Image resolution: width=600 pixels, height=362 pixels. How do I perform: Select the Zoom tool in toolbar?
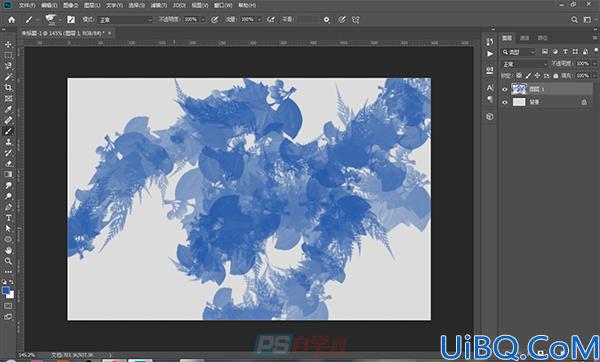coord(8,261)
